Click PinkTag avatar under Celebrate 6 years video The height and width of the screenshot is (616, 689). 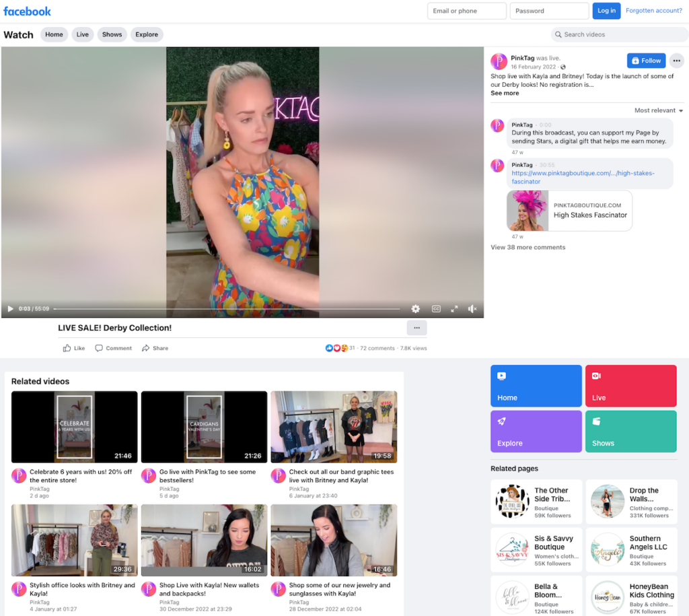point(18,476)
